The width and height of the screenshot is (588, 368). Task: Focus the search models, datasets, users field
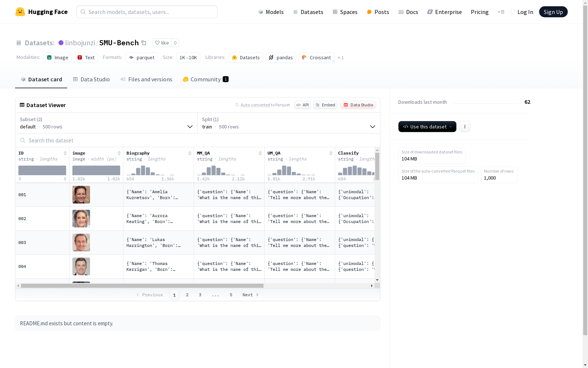147,12
